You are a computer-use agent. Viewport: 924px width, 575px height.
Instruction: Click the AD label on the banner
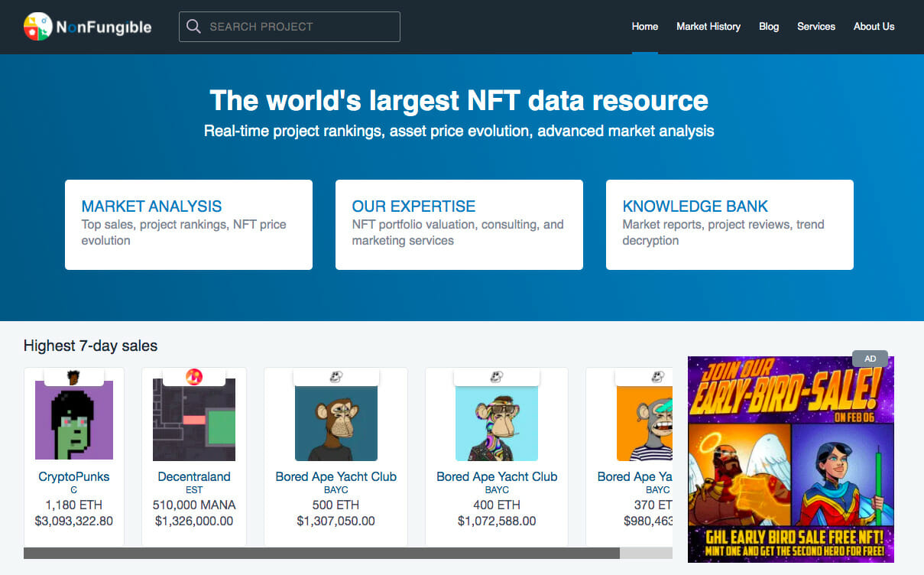(870, 358)
